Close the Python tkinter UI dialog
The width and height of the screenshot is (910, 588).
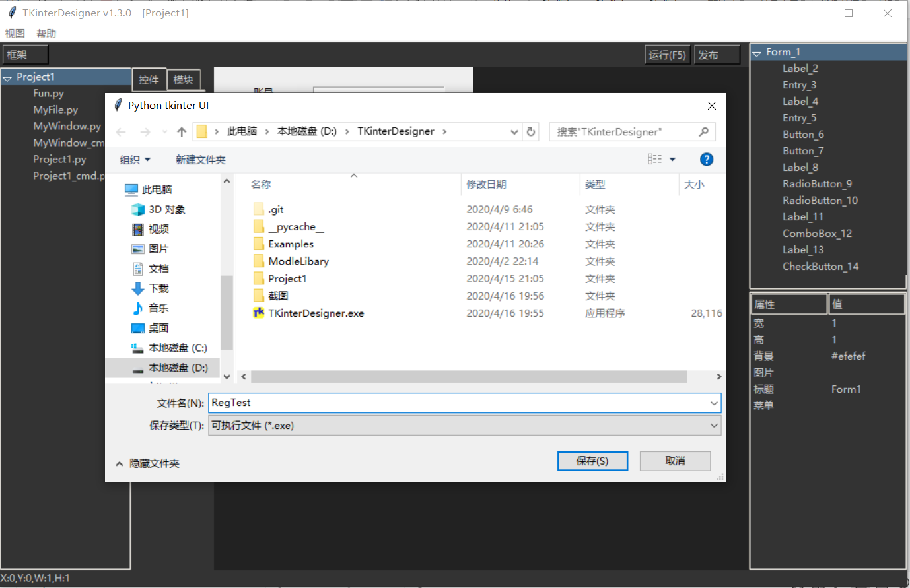tap(711, 106)
